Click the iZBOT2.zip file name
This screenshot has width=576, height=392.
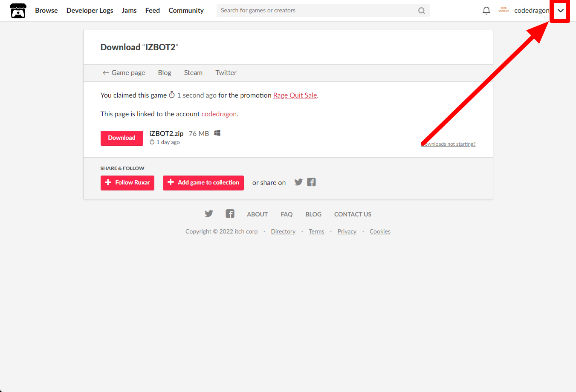pos(166,134)
